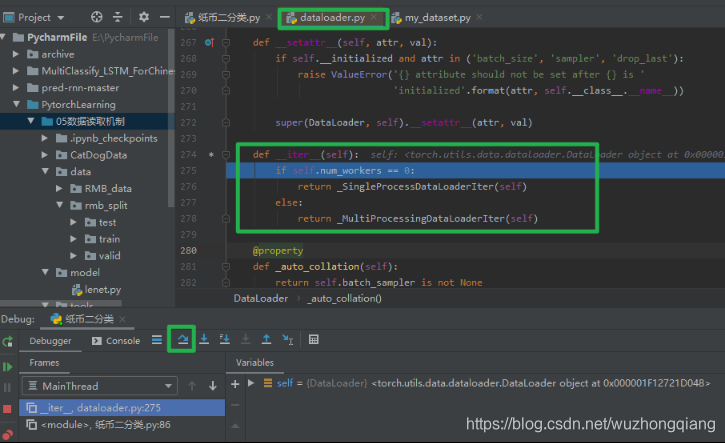Stop the debug session red square
Viewport: 725px width, 443px height.
pyautogui.click(x=7, y=409)
